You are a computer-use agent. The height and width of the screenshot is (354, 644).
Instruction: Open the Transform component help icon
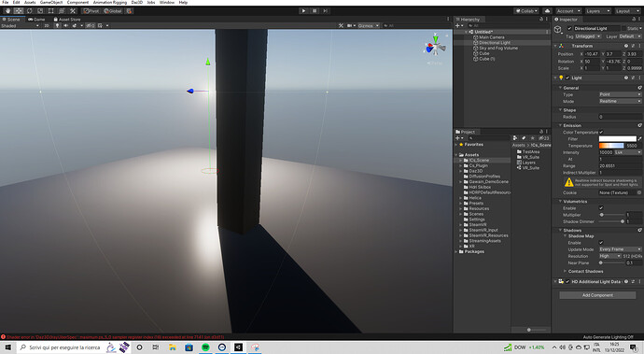(626, 46)
